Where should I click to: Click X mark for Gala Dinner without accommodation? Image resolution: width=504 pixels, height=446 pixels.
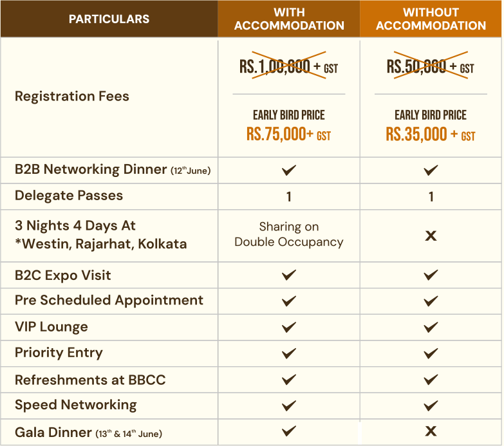[431, 431]
